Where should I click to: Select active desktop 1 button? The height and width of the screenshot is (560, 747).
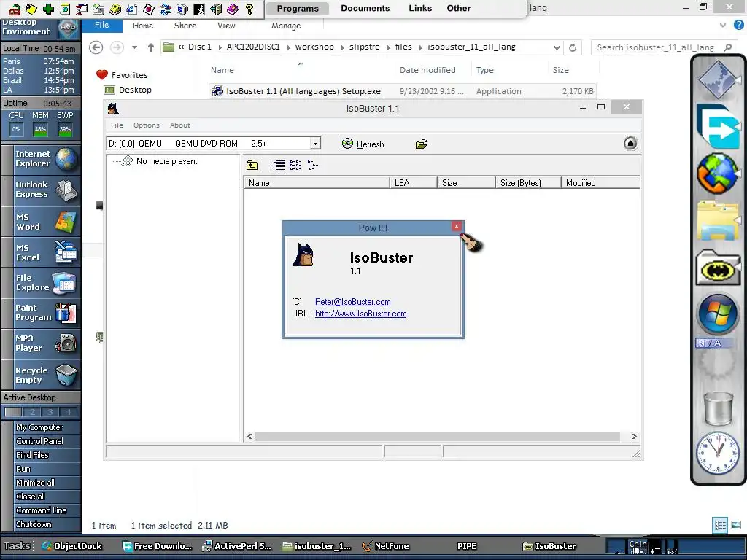(x=13, y=412)
